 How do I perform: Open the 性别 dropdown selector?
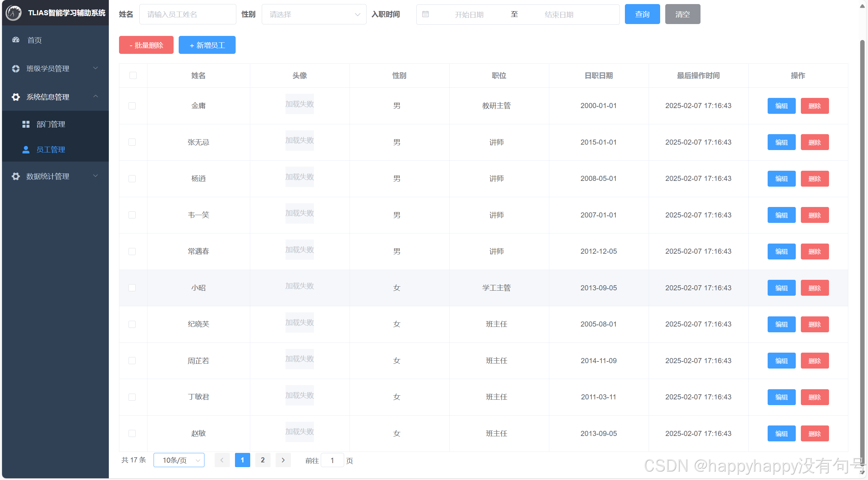(x=314, y=14)
